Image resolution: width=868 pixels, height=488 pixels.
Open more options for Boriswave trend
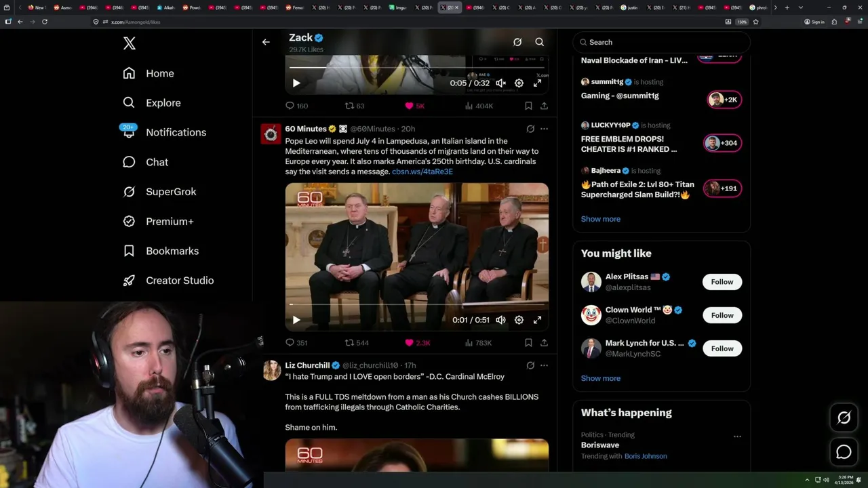tap(737, 436)
